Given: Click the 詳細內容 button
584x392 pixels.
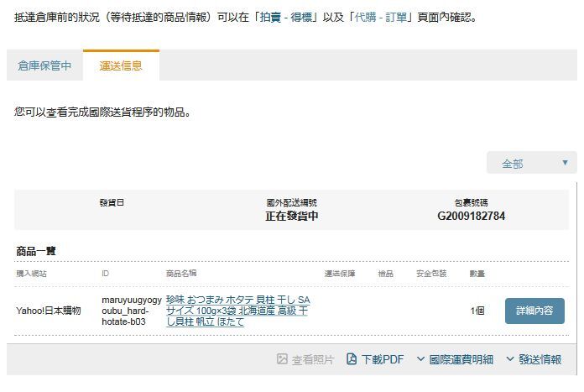Looking at the screenshot, I should (534, 311).
